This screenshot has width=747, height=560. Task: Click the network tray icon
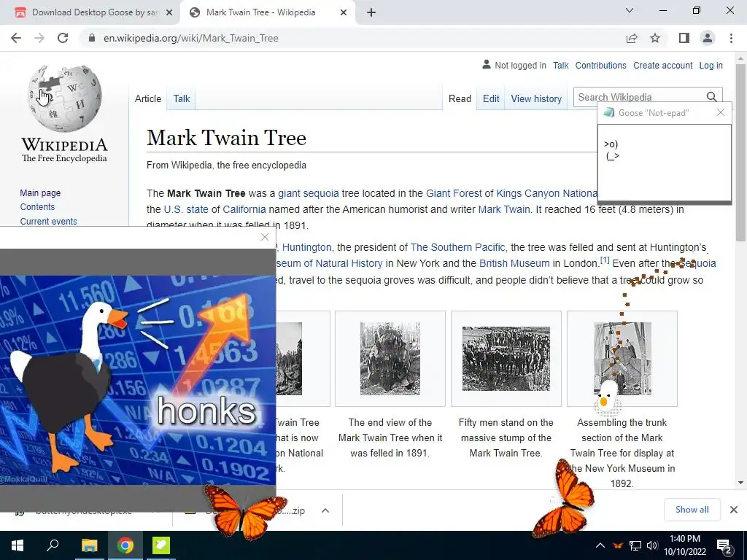(x=635, y=545)
